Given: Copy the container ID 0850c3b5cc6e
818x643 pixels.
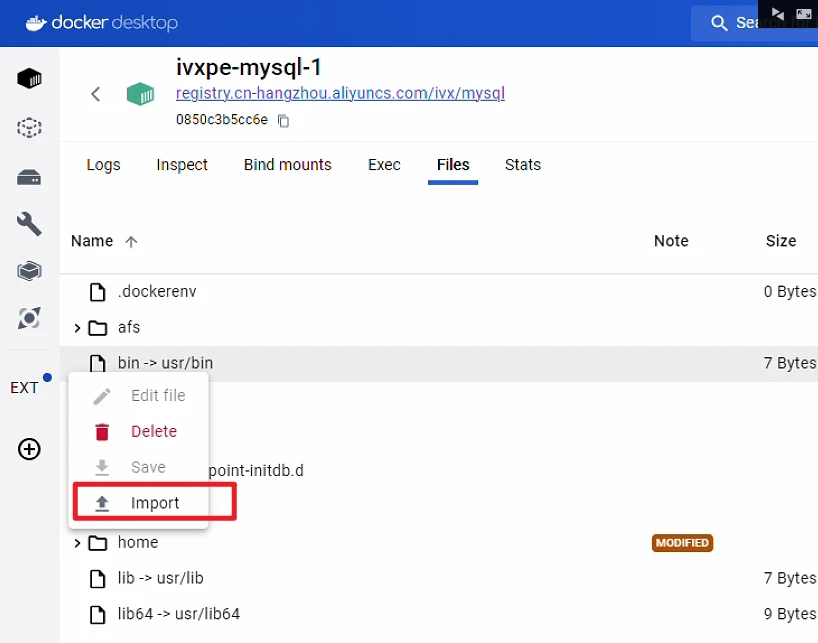Looking at the screenshot, I should [x=283, y=120].
